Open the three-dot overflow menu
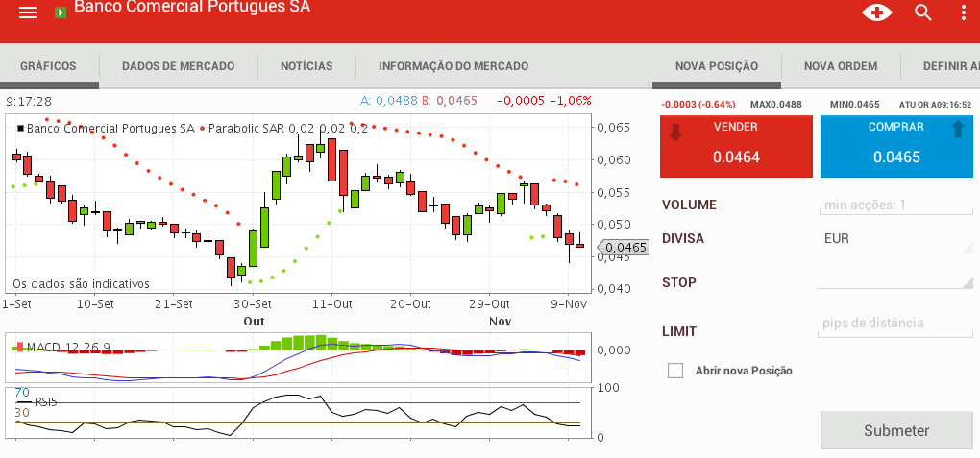The image size is (980, 458). coord(963,13)
